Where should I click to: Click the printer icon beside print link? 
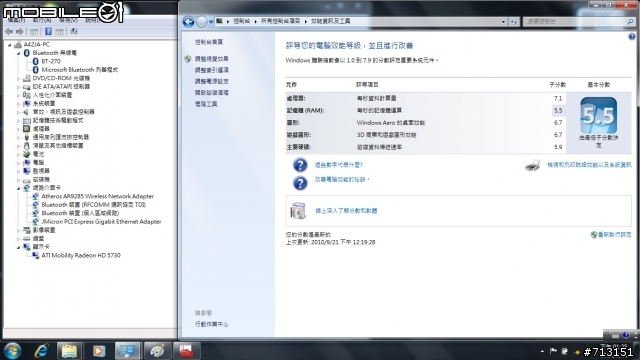coord(532,165)
